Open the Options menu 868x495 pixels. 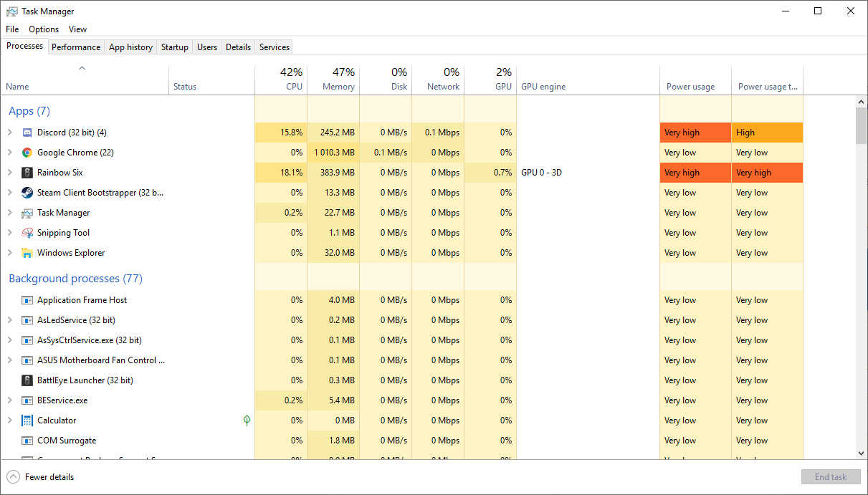44,29
